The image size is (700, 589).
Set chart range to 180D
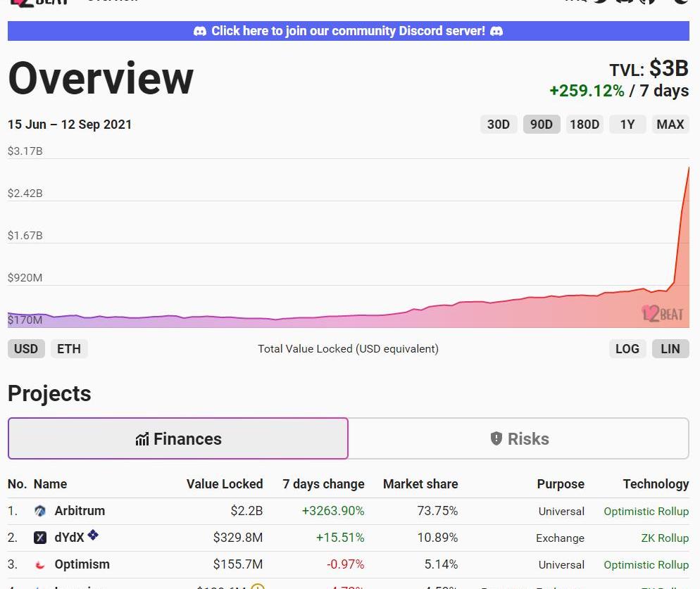coord(585,124)
